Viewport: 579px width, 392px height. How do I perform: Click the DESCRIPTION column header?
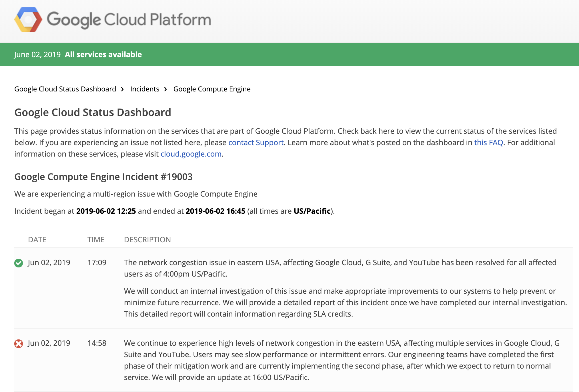click(x=147, y=239)
